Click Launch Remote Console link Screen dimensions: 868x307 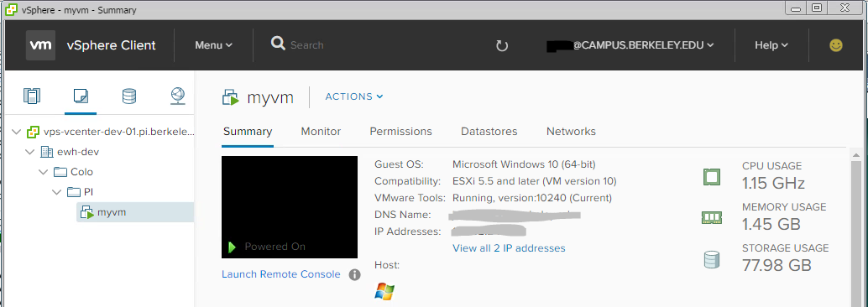(x=280, y=274)
